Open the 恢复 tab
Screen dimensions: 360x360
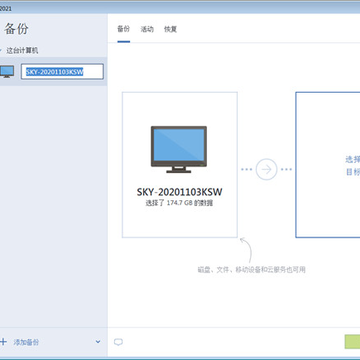pyautogui.click(x=170, y=29)
